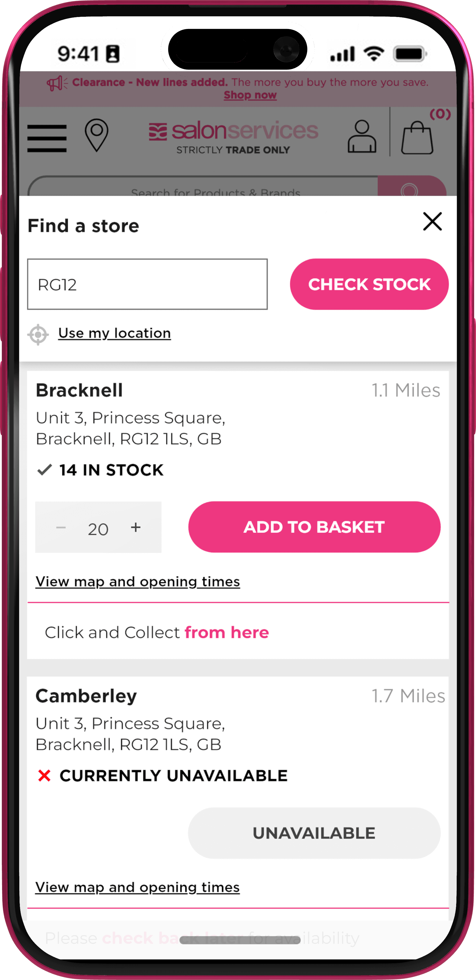This screenshot has width=476, height=980.
Task: Close the Find a store panel
Action: [x=432, y=222]
